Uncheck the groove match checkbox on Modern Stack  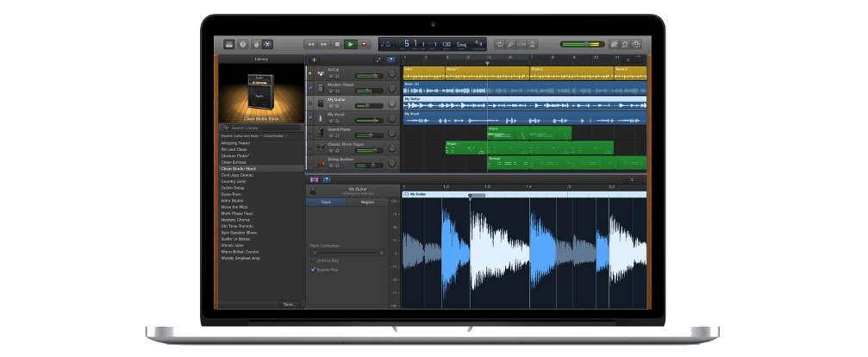click(x=310, y=88)
